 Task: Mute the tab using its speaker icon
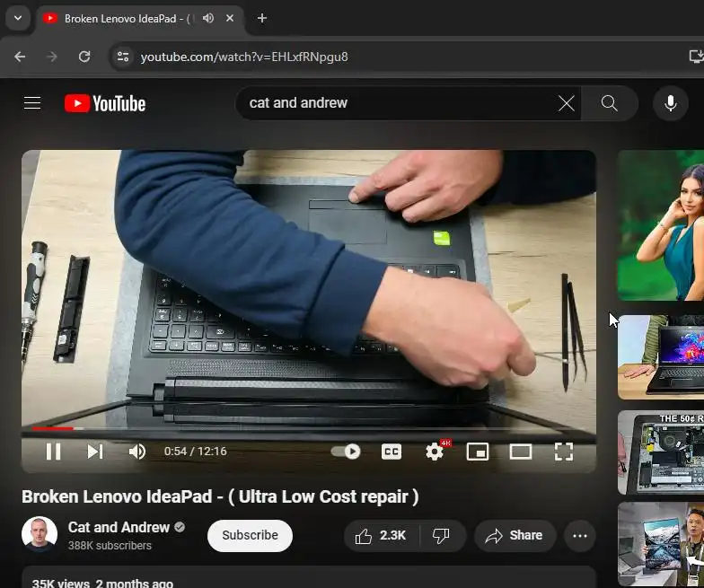[208, 18]
